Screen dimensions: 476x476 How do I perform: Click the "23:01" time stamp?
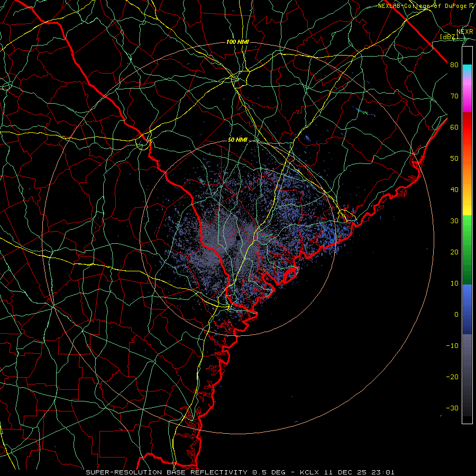tap(382, 472)
